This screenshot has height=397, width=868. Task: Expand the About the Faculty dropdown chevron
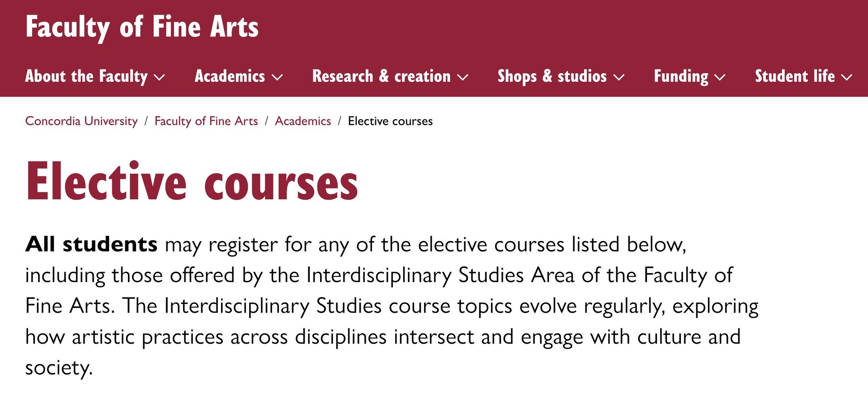tap(159, 78)
